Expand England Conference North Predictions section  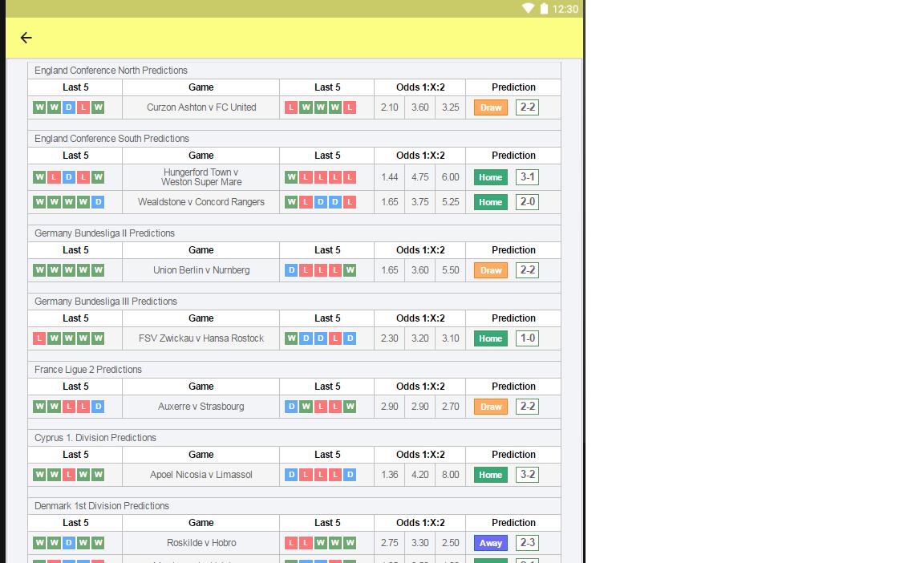[x=111, y=71]
